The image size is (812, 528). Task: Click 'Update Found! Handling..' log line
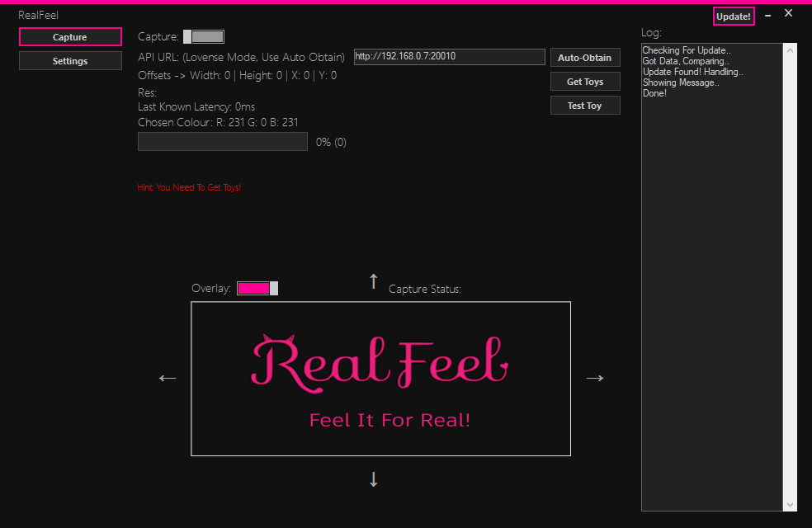pos(693,72)
